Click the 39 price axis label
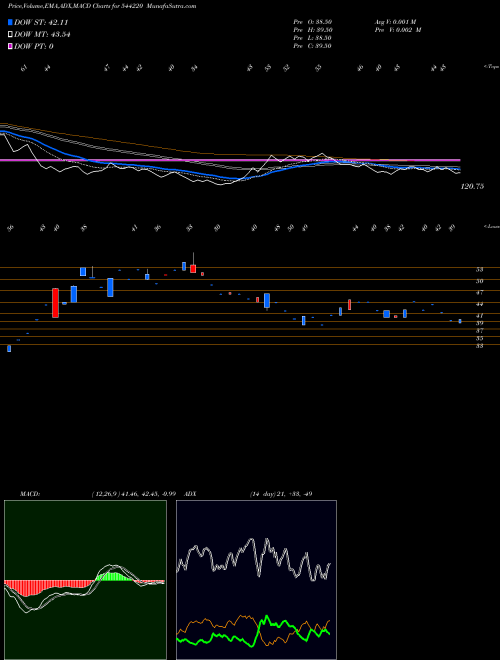 pos(479,323)
